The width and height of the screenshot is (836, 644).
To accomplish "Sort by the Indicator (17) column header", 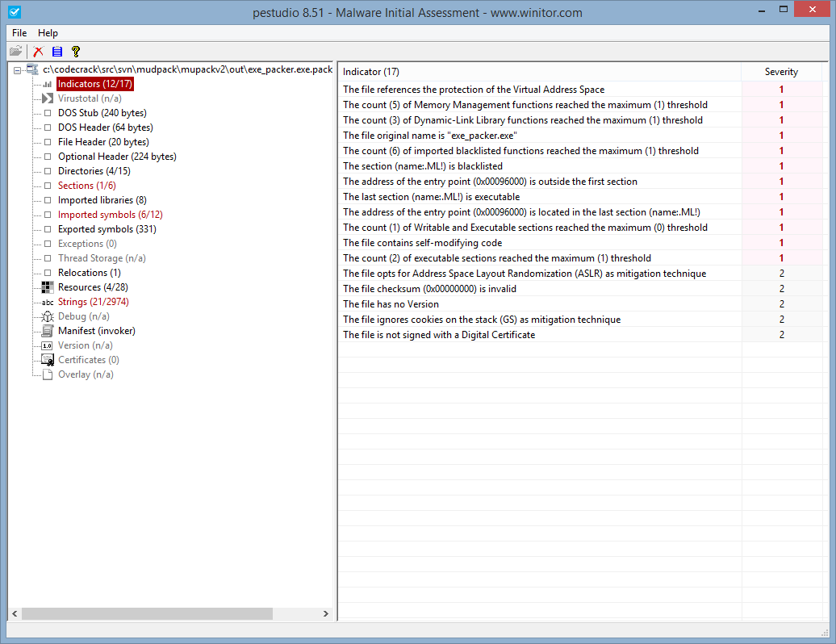I will (540, 72).
